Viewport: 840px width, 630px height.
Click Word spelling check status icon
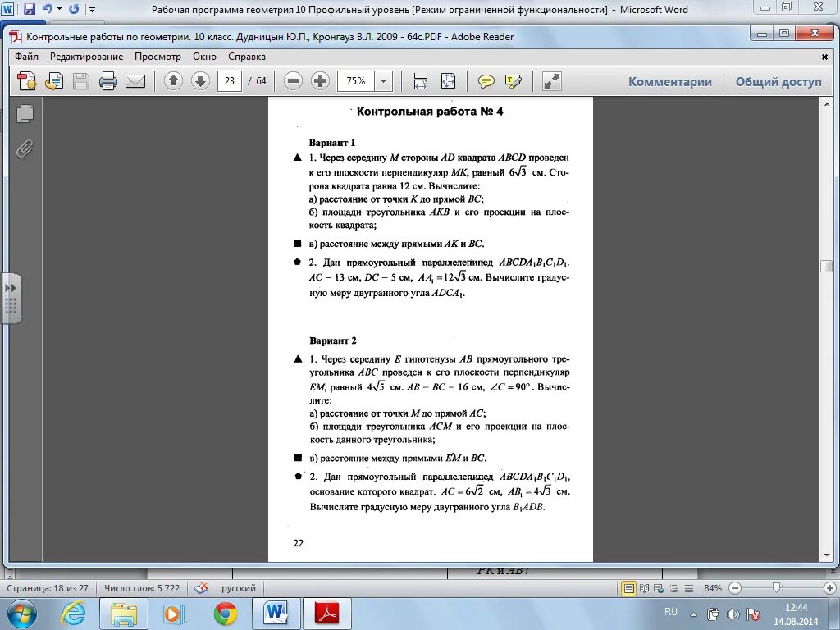point(201,588)
